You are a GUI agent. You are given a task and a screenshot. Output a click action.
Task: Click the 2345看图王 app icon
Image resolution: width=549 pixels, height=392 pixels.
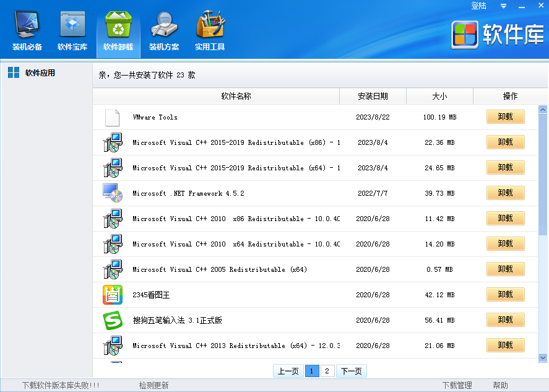click(113, 295)
